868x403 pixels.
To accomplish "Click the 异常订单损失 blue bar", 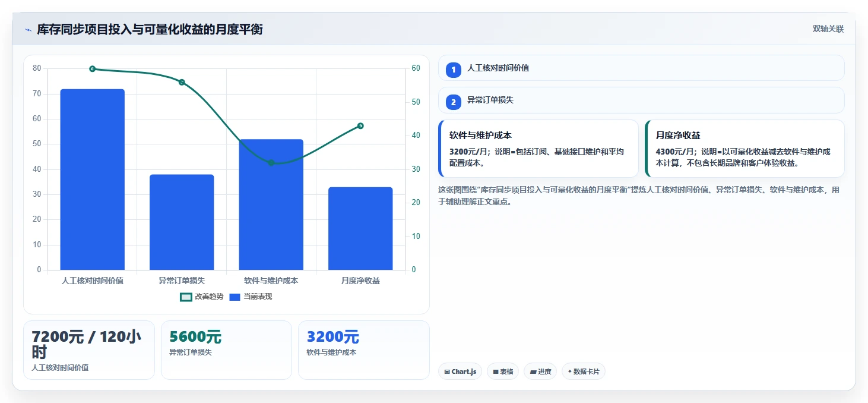I will (182, 222).
